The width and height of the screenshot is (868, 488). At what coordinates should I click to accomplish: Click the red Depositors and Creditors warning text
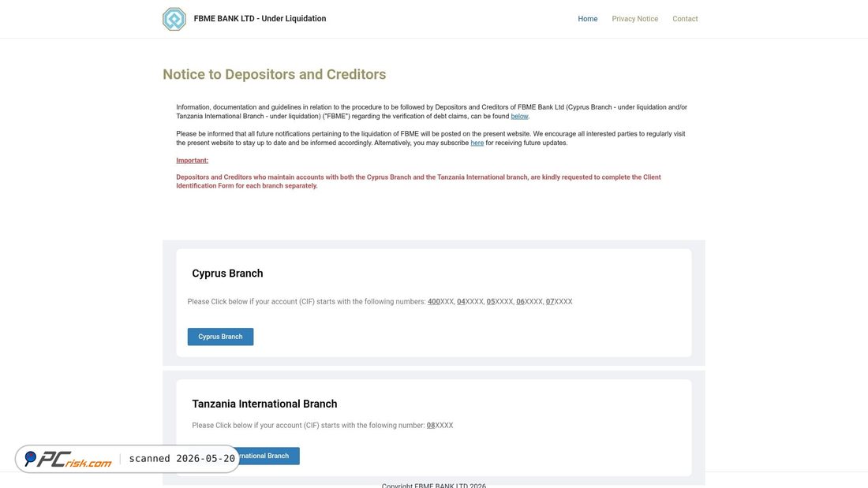tap(418, 181)
